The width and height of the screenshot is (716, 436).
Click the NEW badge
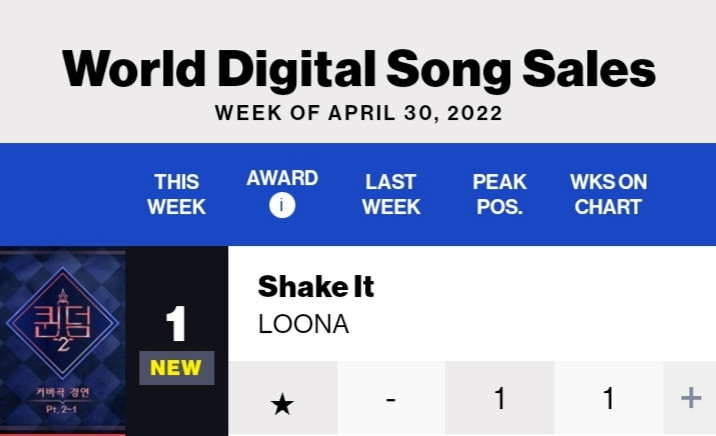[176, 368]
